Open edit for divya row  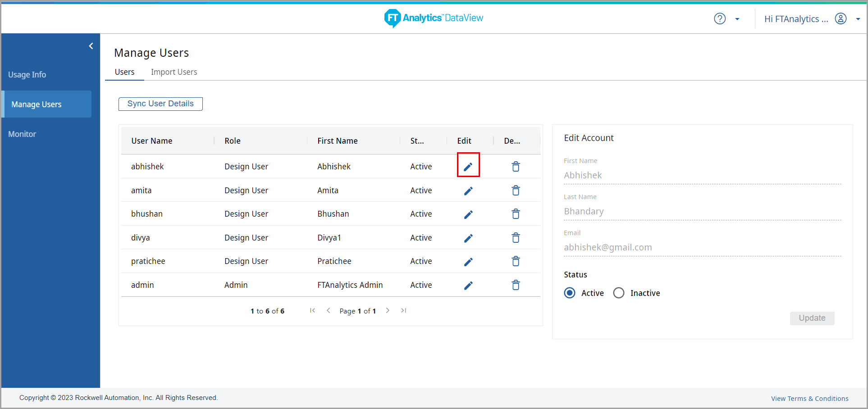pos(468,238)
